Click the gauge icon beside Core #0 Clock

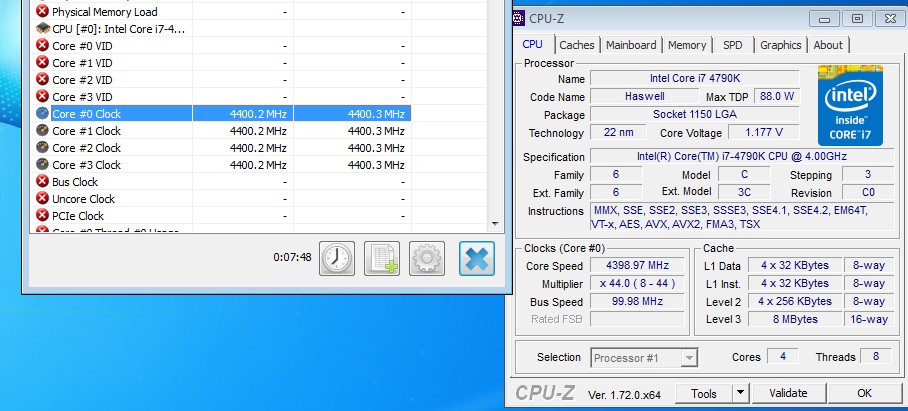point(42,113)
